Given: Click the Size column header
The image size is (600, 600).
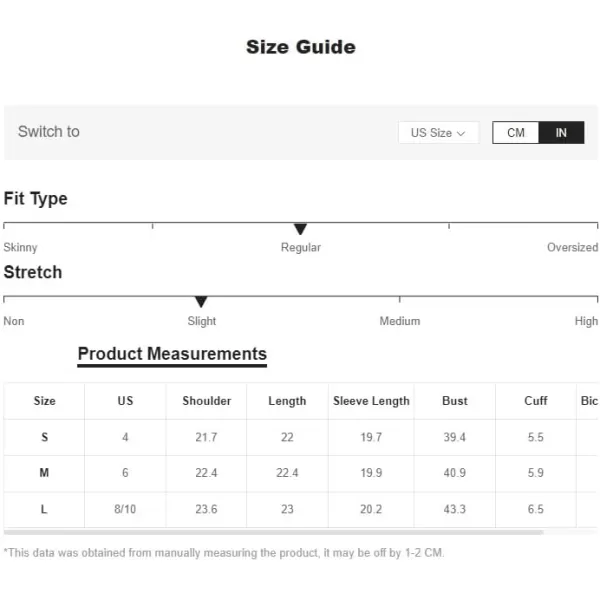Looking at the screenshot, I should [44, 401].
